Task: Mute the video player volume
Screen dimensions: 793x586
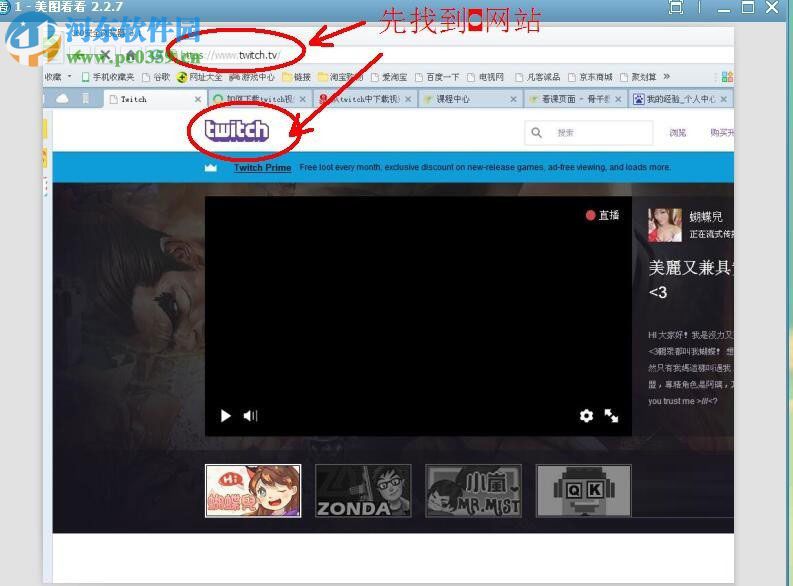Action: click(x=250, y=416)
